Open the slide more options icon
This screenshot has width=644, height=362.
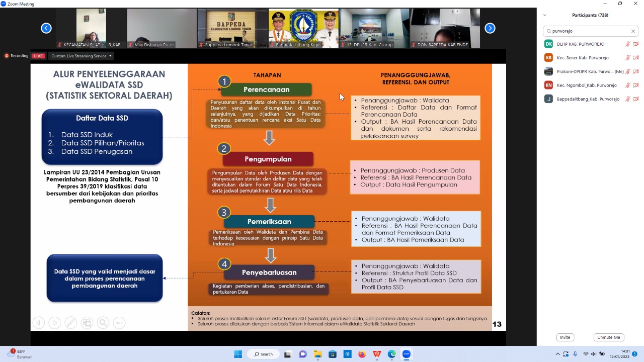coord(119,323)
